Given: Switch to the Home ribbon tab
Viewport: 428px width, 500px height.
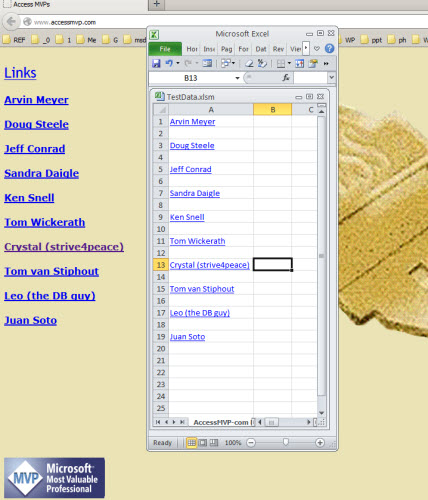Looking at the screenshot, I should [x=192, y=49].
